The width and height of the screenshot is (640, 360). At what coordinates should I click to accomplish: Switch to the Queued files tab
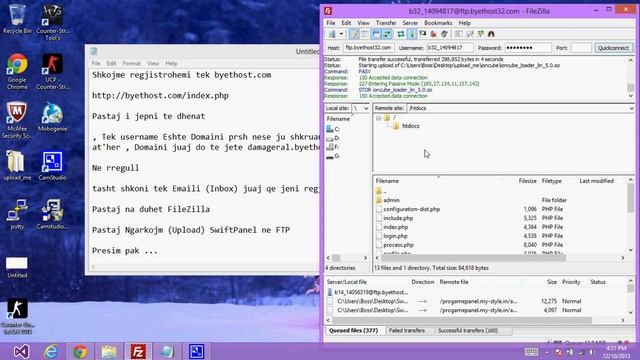(353, 331)
